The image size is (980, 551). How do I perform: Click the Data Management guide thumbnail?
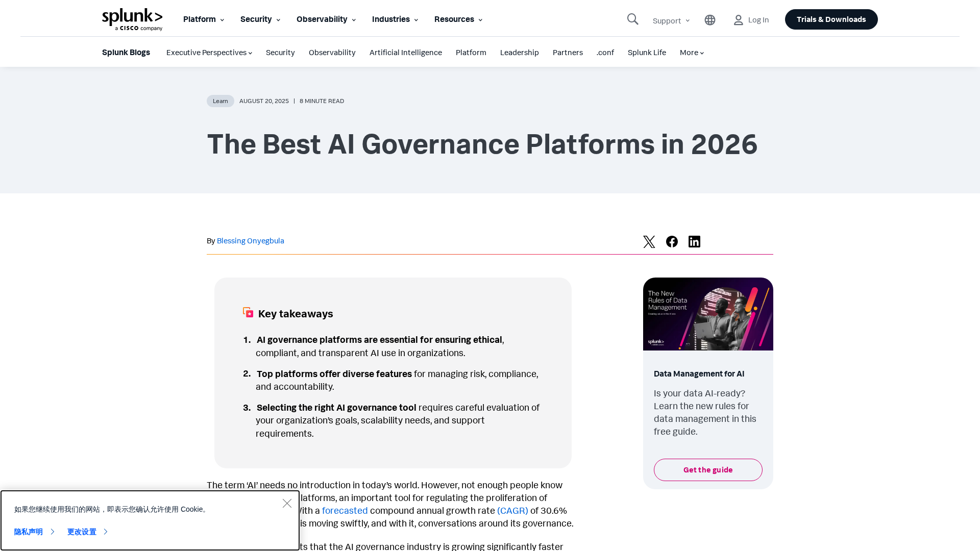coord(707,314)
